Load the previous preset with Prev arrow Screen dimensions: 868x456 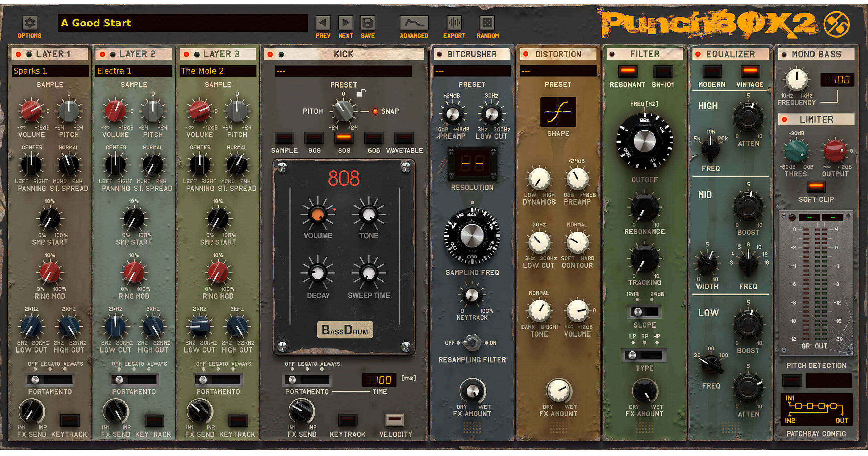pyautogui.click(x=323, y=23)
